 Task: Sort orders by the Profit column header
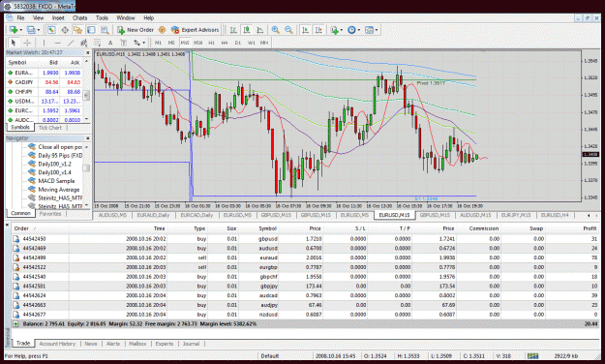[x=590, y=228]
